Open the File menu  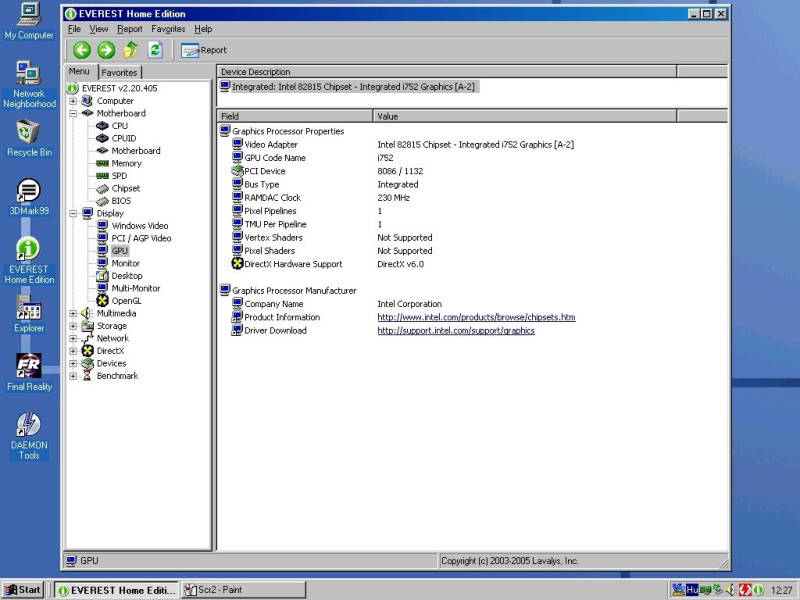(74, 29)
